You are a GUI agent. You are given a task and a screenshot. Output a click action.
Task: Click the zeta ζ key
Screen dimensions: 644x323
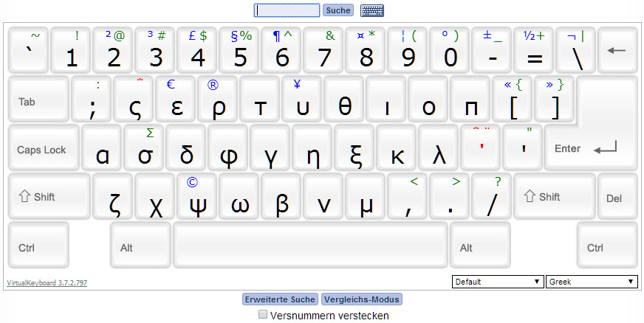112,196
